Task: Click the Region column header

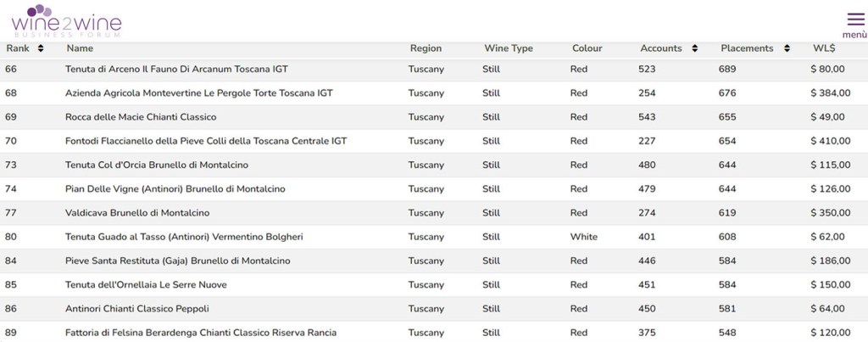Action: [426, 48]
